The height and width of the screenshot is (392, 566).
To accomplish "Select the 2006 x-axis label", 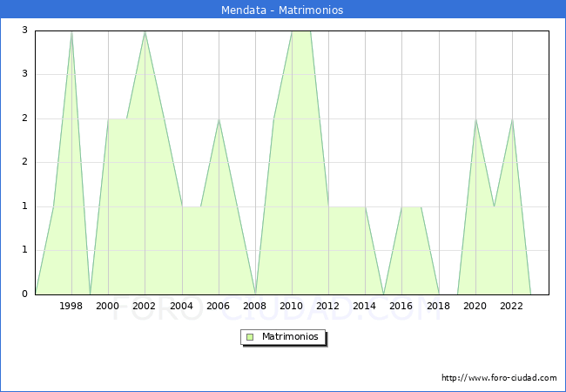I will pos(219,306).
